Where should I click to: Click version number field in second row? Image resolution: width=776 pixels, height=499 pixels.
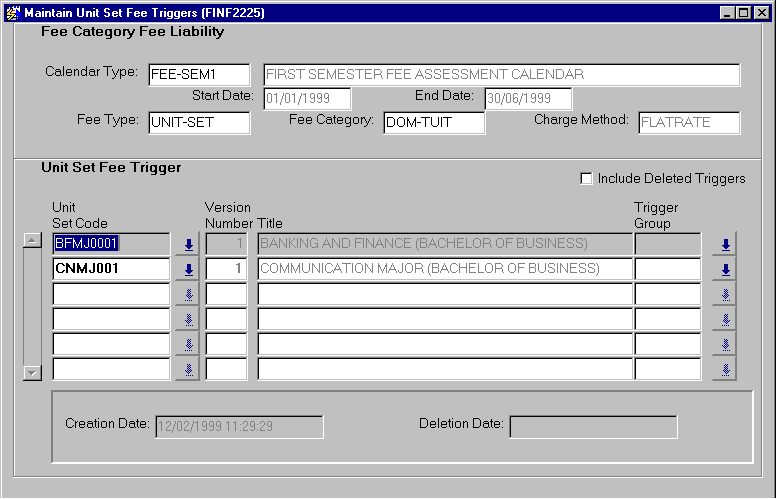point(226,269)
